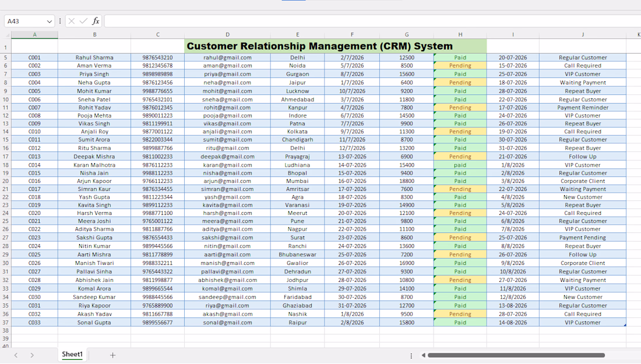Select city cell Chandigarh

pos(298,140)
